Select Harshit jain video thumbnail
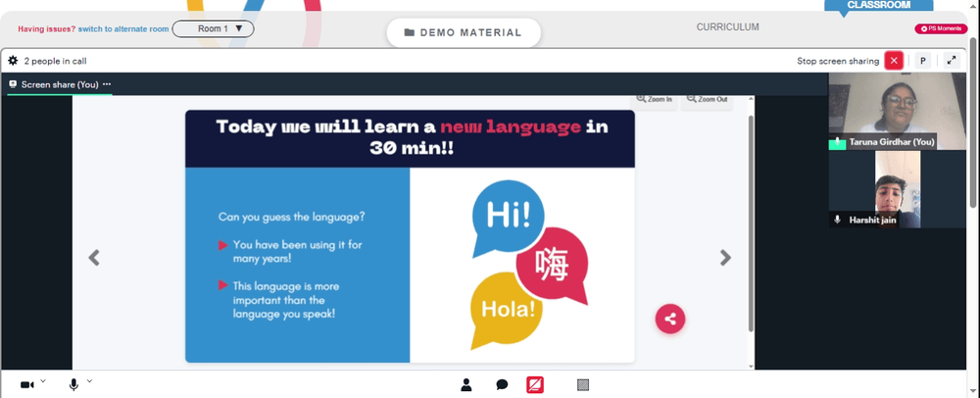Image resolution: width=980 pixels, height=398 pixels. (x=898, y=189)
